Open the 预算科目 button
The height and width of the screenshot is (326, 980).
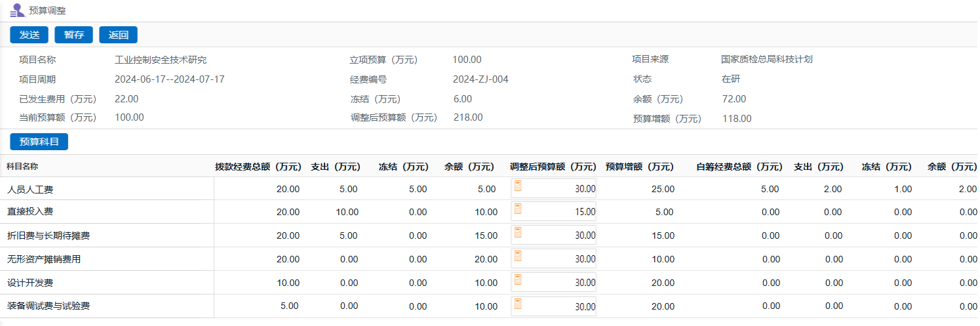coord(39,142)
